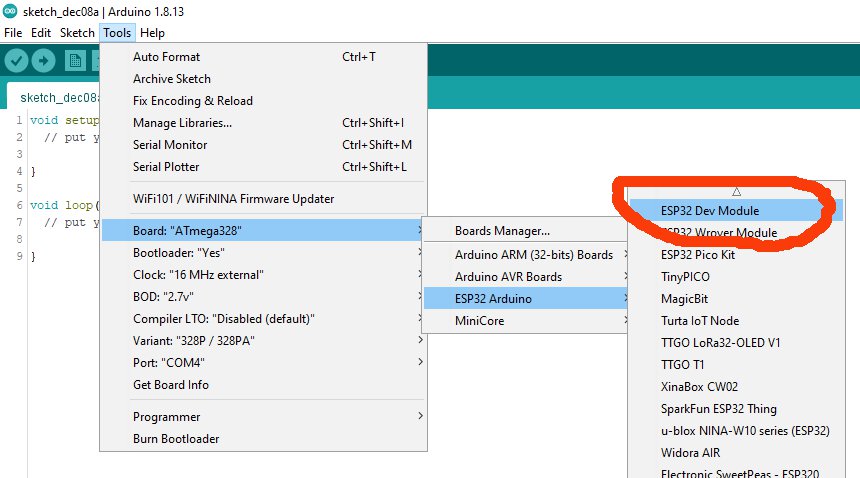The width and height of the screenshot is (860, 478).
Task: Open the Help menu
Action: point(152,33)
